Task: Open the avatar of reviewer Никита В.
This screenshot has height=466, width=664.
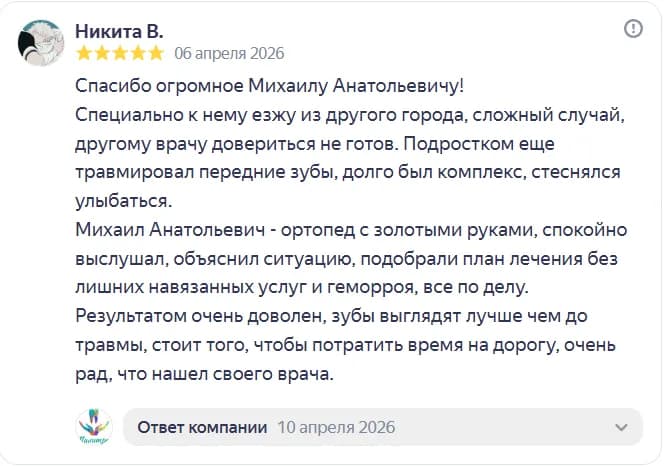Action: [x=43, y=41]
